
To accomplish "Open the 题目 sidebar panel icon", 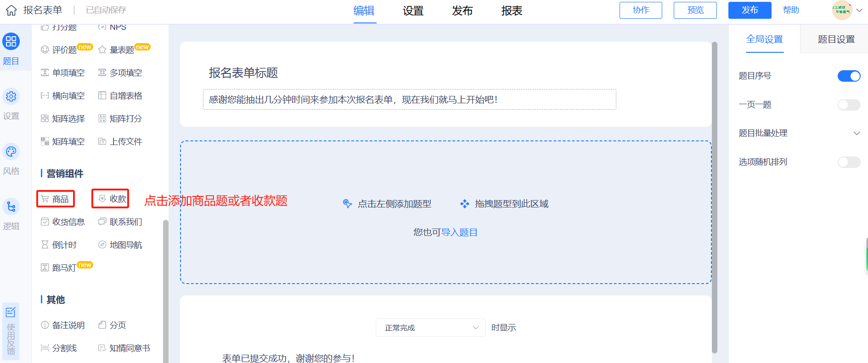I will pyautogui.click(x=11, y=41).
